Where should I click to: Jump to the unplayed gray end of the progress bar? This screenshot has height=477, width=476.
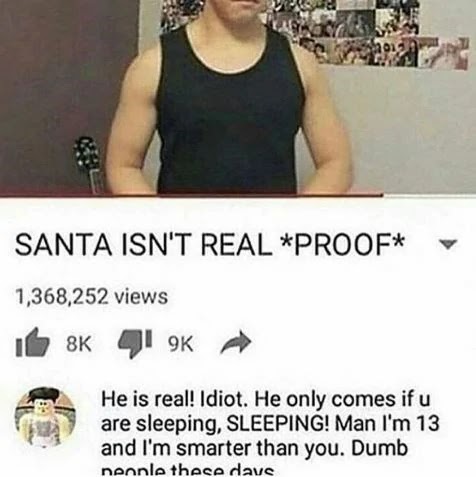[x=430, y=195]
